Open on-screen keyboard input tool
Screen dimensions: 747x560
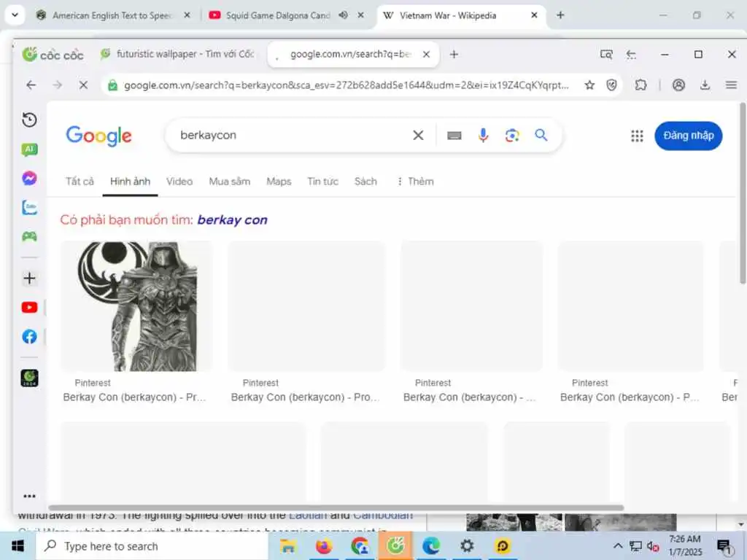454,136
